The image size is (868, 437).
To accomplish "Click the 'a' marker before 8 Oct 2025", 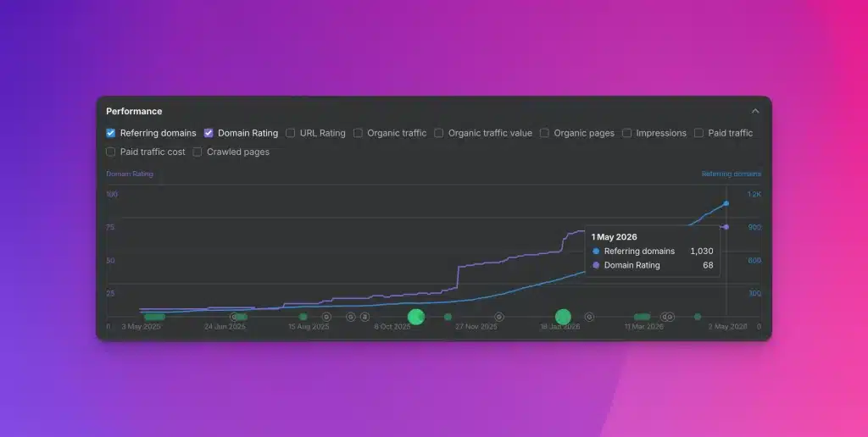I will point(364,317).
